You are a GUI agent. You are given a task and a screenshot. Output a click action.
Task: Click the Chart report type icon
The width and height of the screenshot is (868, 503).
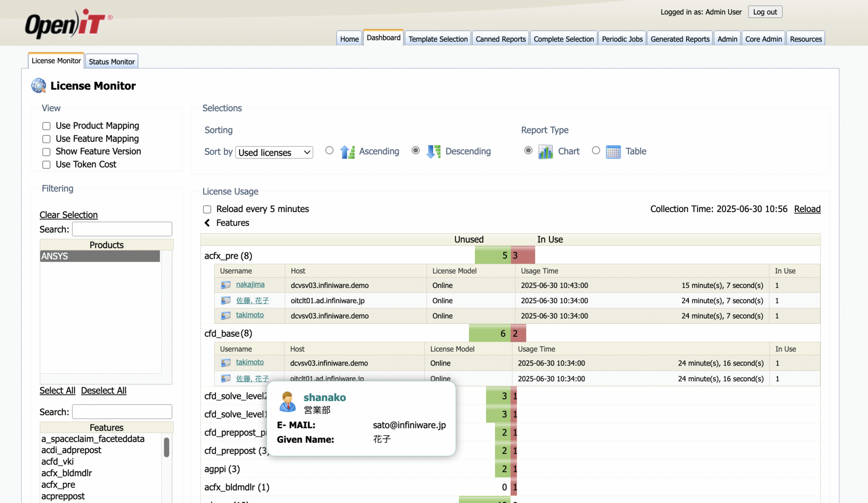(545, 151)
